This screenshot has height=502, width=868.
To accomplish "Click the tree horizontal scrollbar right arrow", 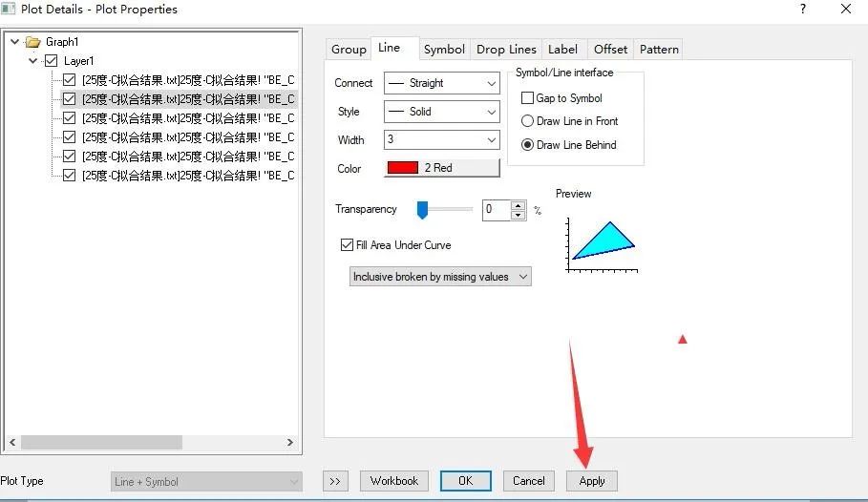I will coord(289,442).
